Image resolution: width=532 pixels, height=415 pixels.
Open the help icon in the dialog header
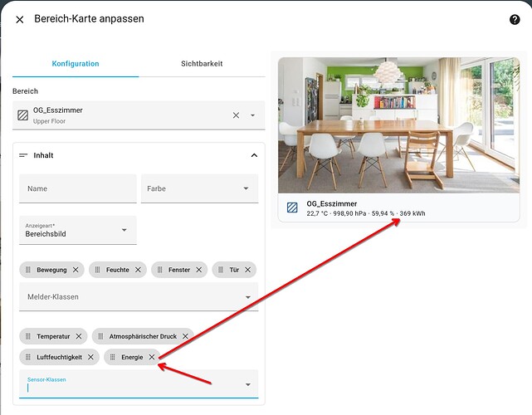[x=515, y=20]
